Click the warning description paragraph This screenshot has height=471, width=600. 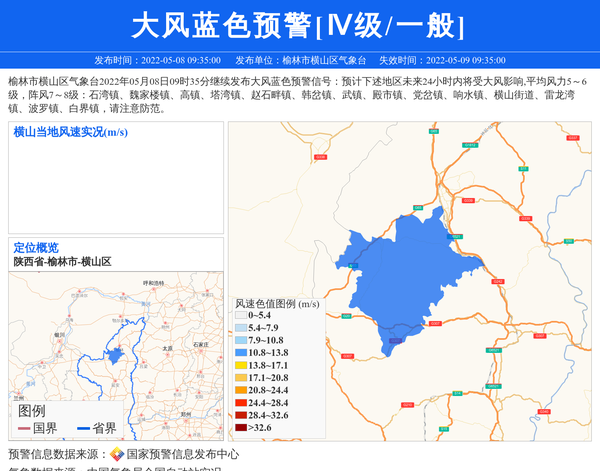(297, 95)
